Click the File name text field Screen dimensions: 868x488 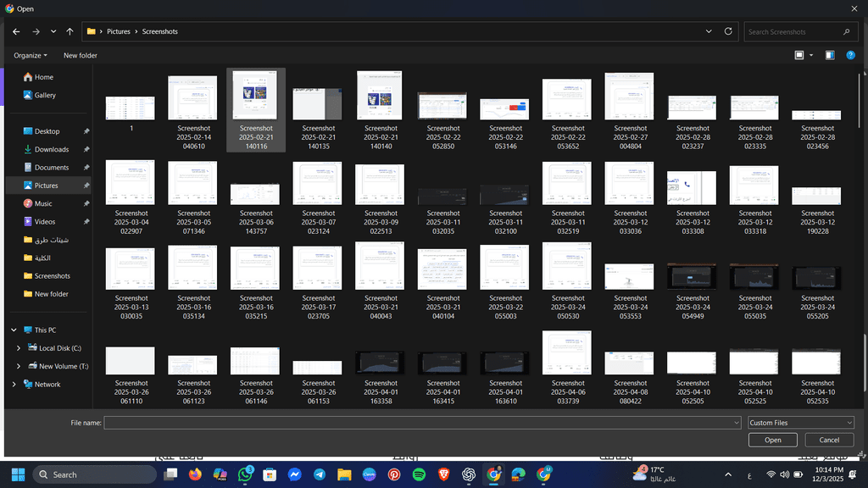click(421, 423)
